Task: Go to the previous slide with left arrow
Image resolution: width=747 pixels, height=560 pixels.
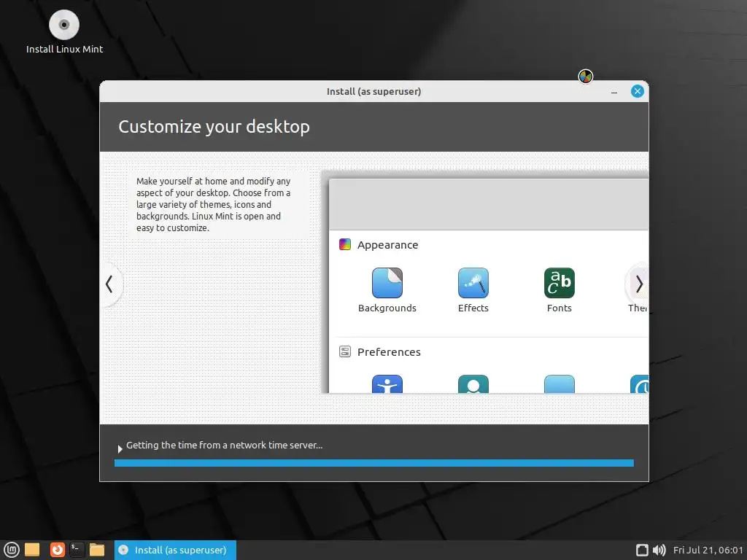Action: 109,284
